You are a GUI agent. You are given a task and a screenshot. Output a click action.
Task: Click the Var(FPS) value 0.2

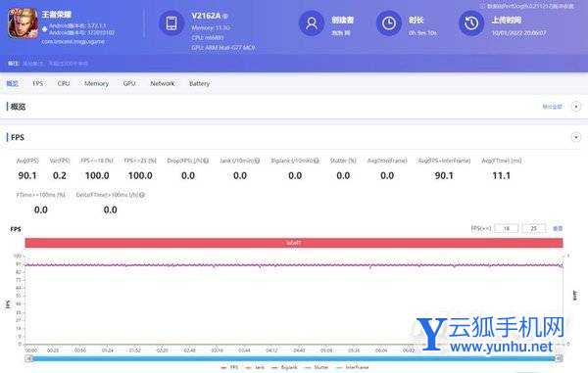pos(60,175)
